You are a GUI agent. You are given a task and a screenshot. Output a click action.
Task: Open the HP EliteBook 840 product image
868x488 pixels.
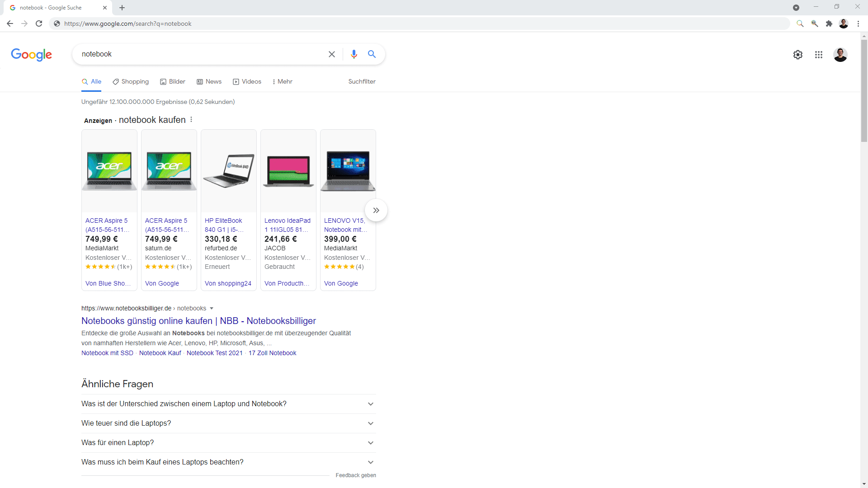[229, 171]
